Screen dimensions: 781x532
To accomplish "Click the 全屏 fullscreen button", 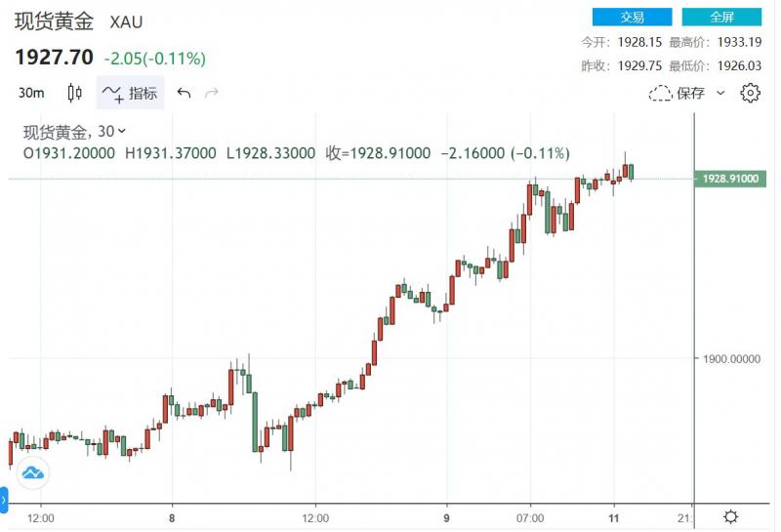I will pos(721,17).
